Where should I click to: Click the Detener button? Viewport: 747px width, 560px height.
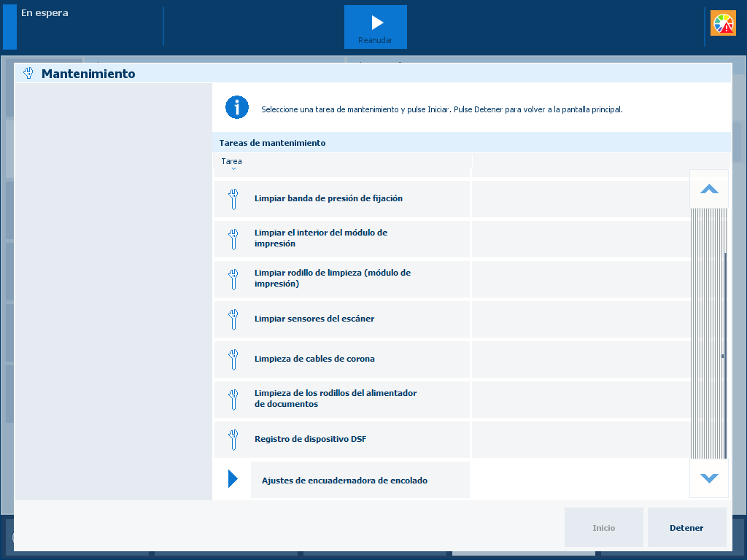coord(686,527)
